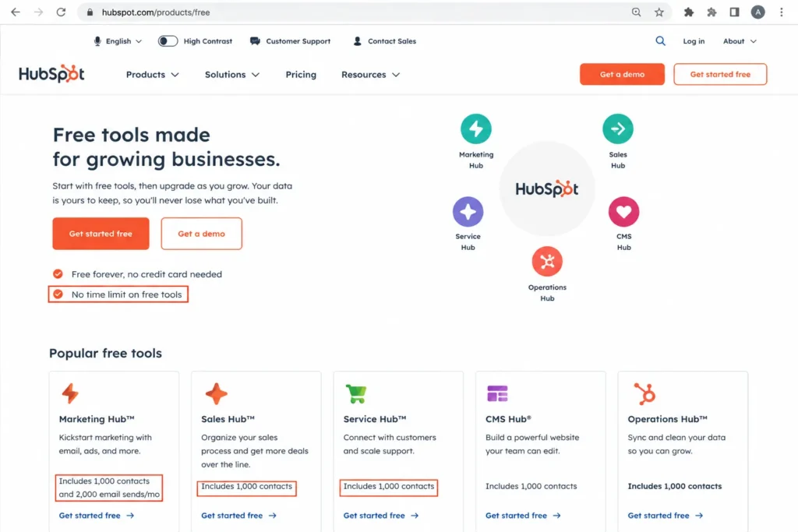Click the 'Popular free tools' heading
This screenshot has width=798, height=532.
(105, 353)
